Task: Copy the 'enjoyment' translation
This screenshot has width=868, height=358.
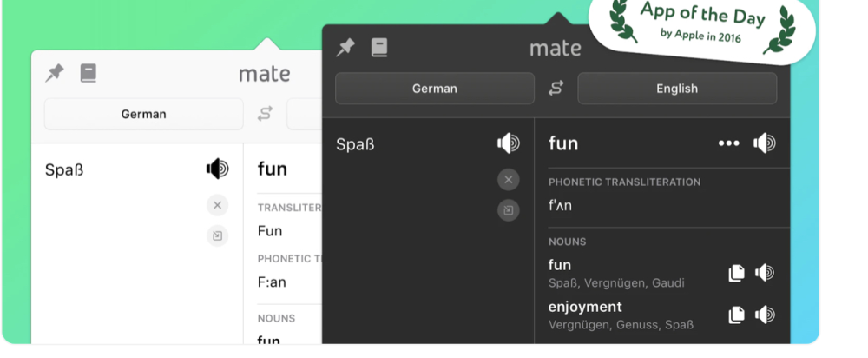Action: 736,315
